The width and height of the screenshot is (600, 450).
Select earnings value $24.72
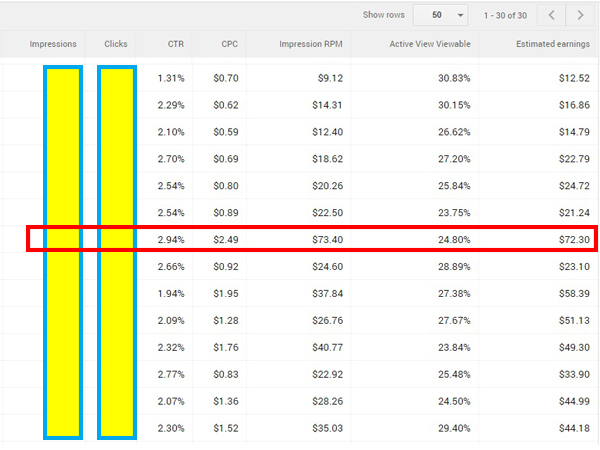[574, 186]
